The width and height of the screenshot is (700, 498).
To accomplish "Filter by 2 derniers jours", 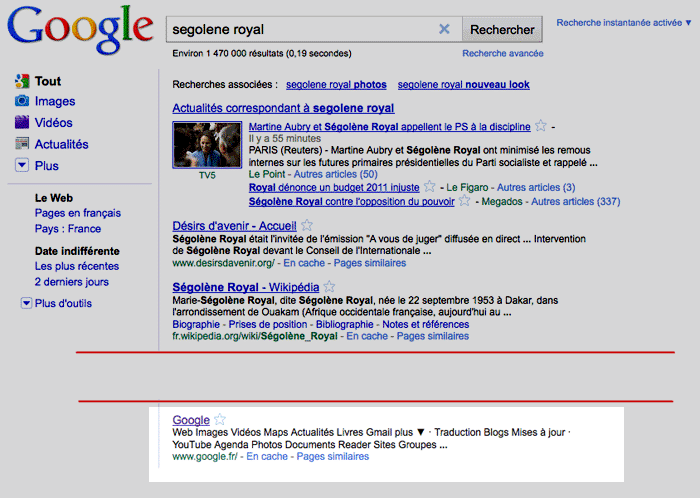I will 71,282.
